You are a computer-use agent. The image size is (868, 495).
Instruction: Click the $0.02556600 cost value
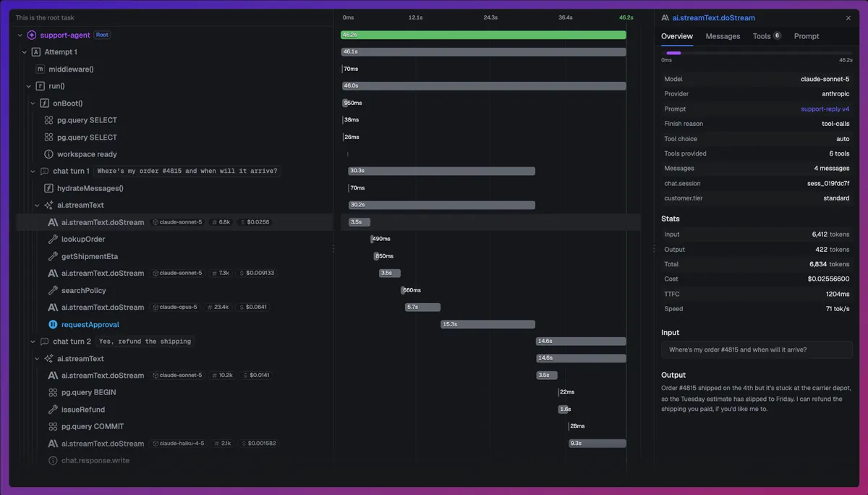(x=828, y=279)
